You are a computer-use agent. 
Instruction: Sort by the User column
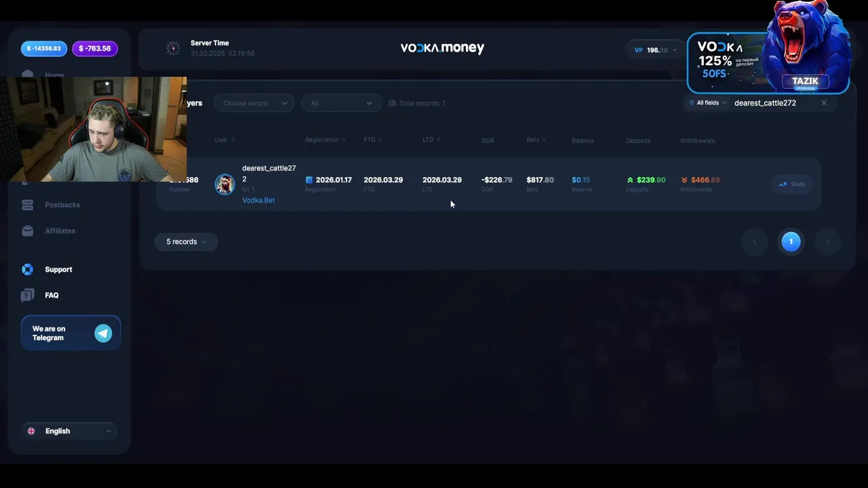tap(224, 140)
